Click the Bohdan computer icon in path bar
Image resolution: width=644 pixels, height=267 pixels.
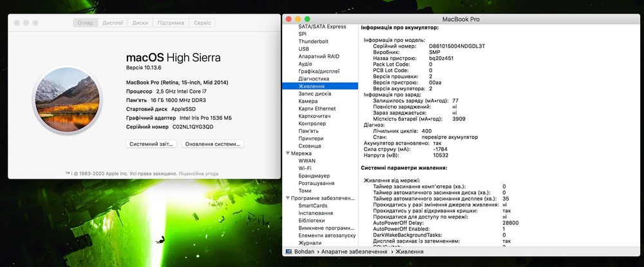point(289,252)
